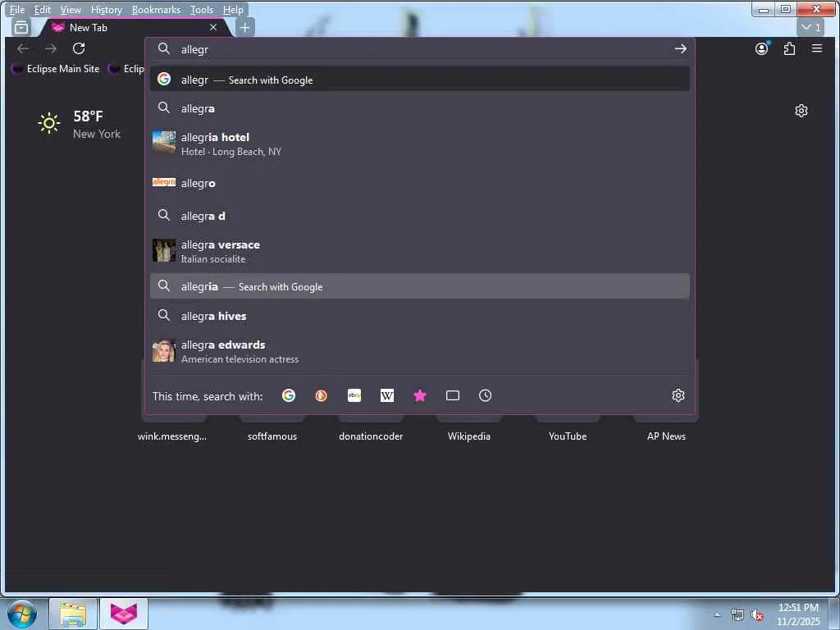The height and width of the screenshot is (630, 840).
Task: Open the account profile icon
Action: tap(762, 48)
